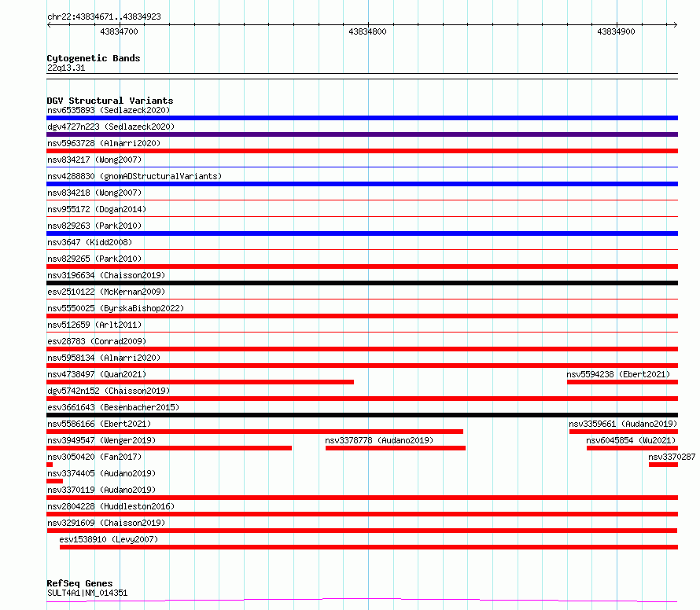This screenshot has height=610, width=700.
Task: Click ruler position 43834900
Action: (x=616, y=31)
